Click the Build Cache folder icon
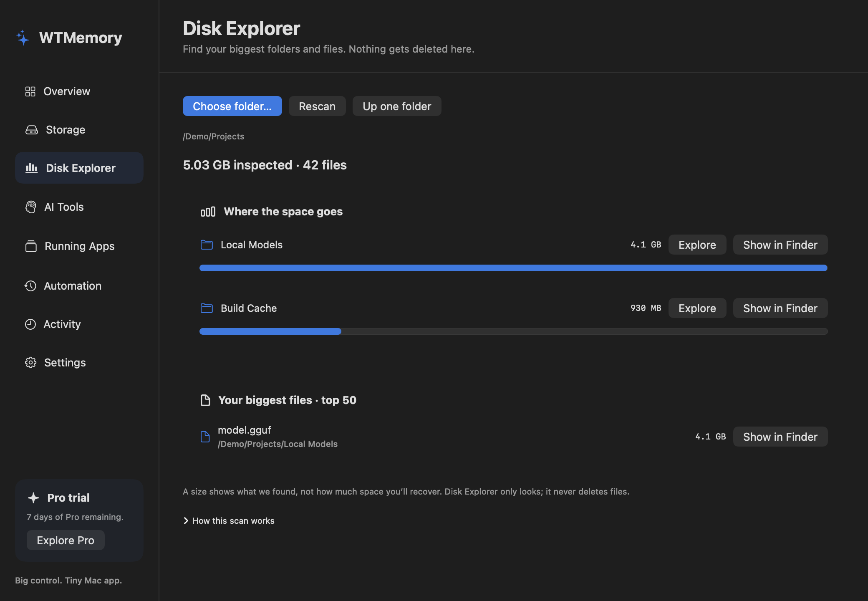Screen dimensions: 868x601 tap(207, 308)
